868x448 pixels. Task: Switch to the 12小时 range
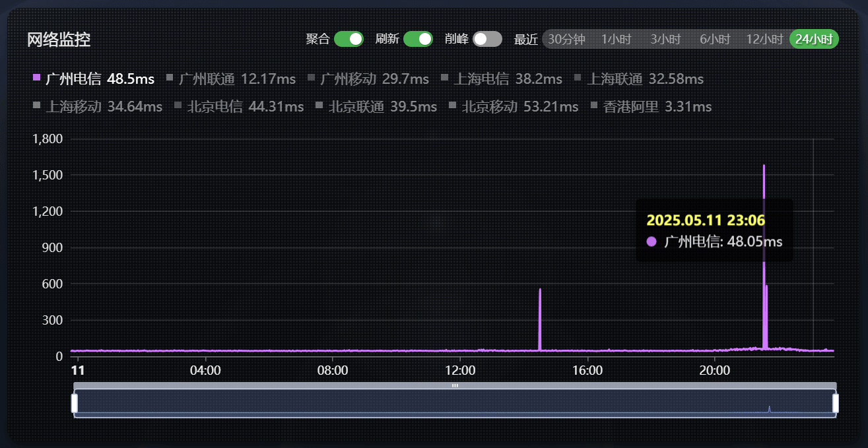coord(764,39)
